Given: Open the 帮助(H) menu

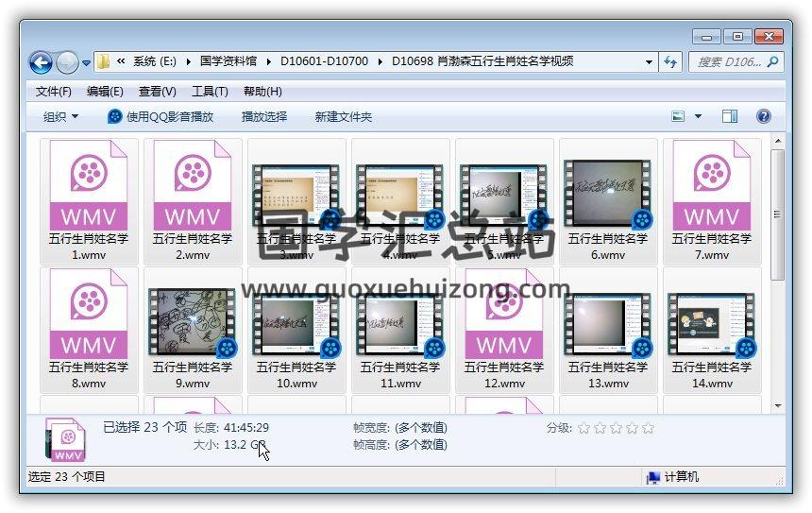Looking at the screenshot, I should point(262,92).
